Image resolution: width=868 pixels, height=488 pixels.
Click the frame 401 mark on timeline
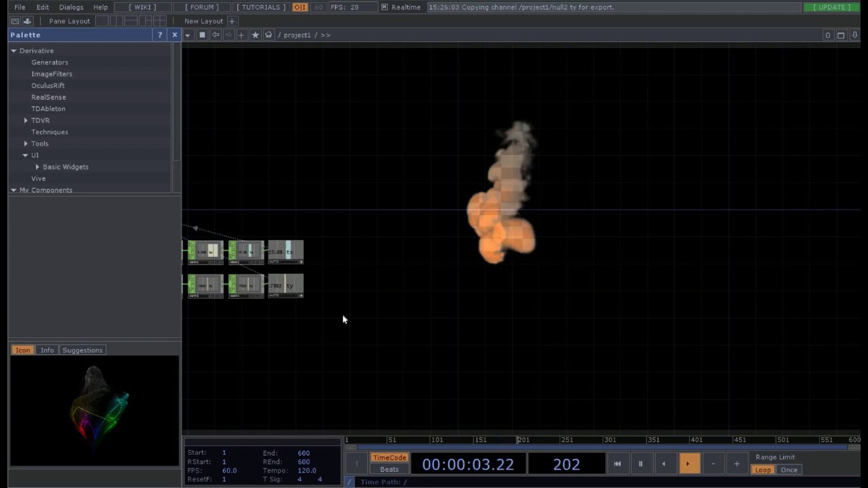pyautogui.click(x=696, y=440)
